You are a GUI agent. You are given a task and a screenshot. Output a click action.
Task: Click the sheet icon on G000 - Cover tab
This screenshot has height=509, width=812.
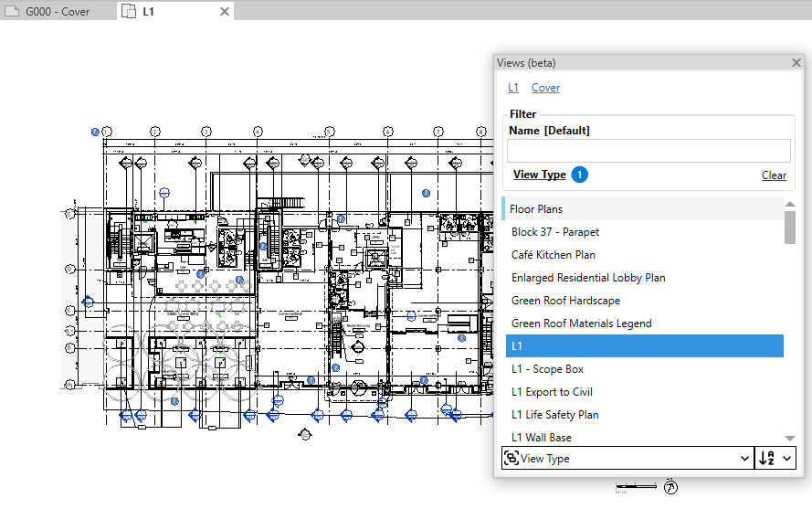(x=13, y=12)
